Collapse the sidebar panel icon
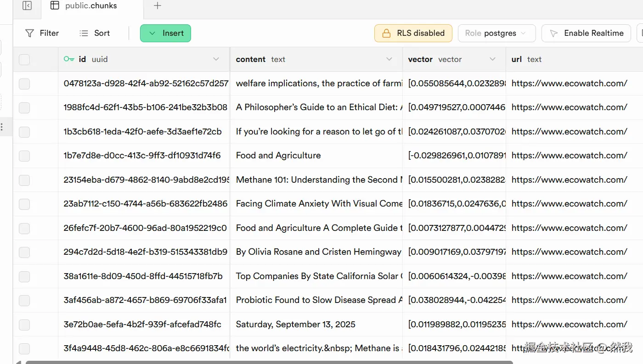Viewport: 643px width, 364px height. [x=27, y=6]
